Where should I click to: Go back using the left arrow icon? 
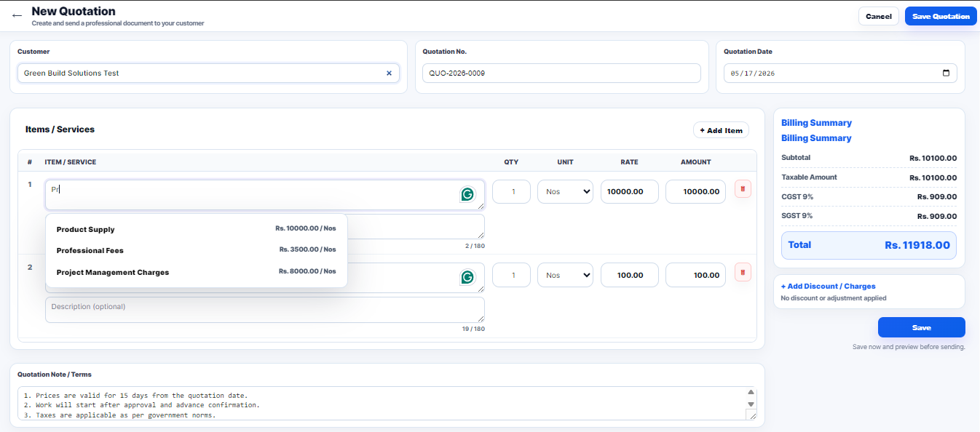click(x=17, y=15)
